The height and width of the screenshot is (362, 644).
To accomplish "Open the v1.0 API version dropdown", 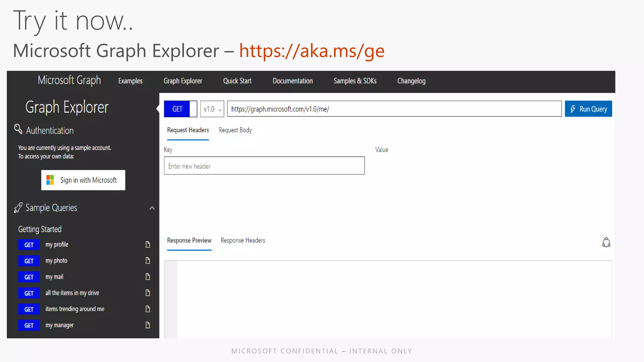I will 212,109.
